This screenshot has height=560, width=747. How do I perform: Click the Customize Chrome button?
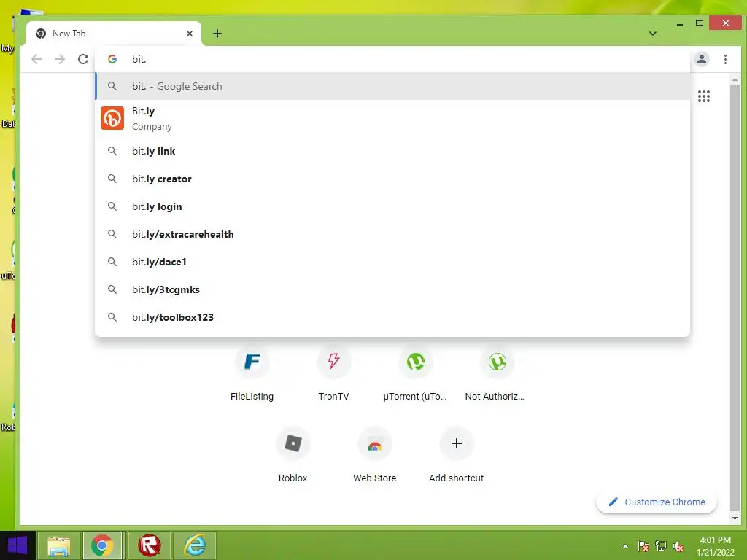[657, 502]
